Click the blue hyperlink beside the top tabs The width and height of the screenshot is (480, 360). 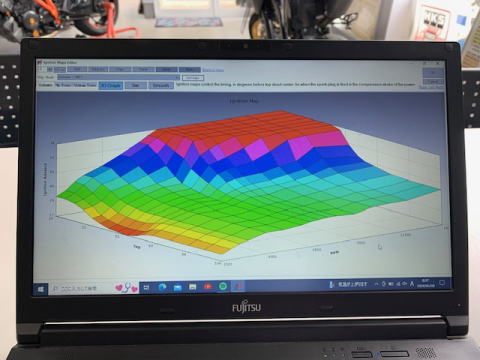(213, 70)
